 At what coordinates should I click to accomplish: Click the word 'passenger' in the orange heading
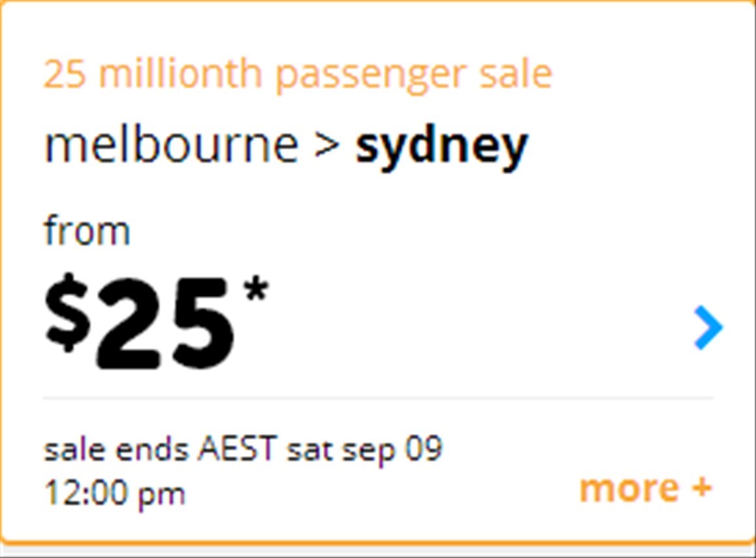click(x=371, y=76)
